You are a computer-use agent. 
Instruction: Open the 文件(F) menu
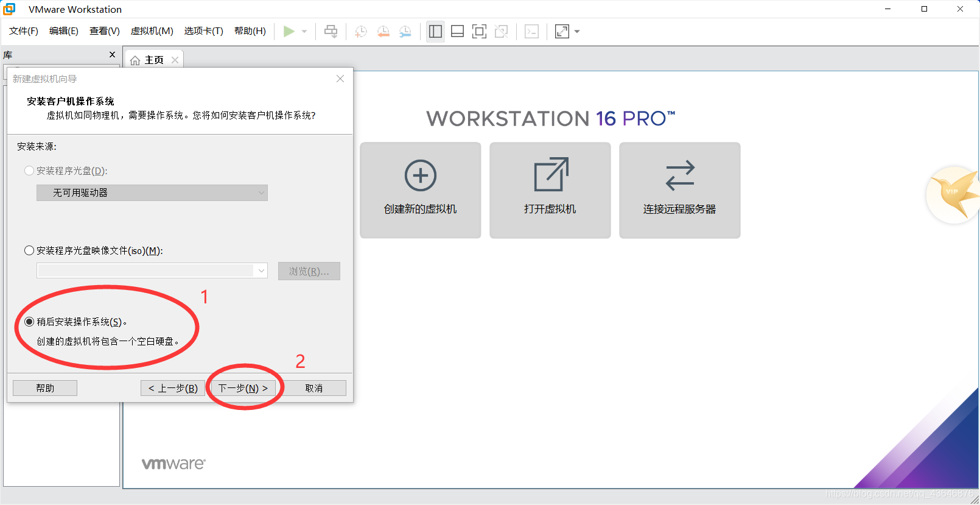(24, 31)
